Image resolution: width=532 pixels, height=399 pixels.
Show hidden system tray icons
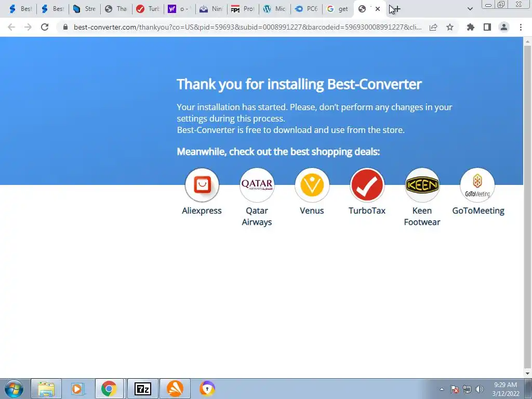click(x=442, y=389)
